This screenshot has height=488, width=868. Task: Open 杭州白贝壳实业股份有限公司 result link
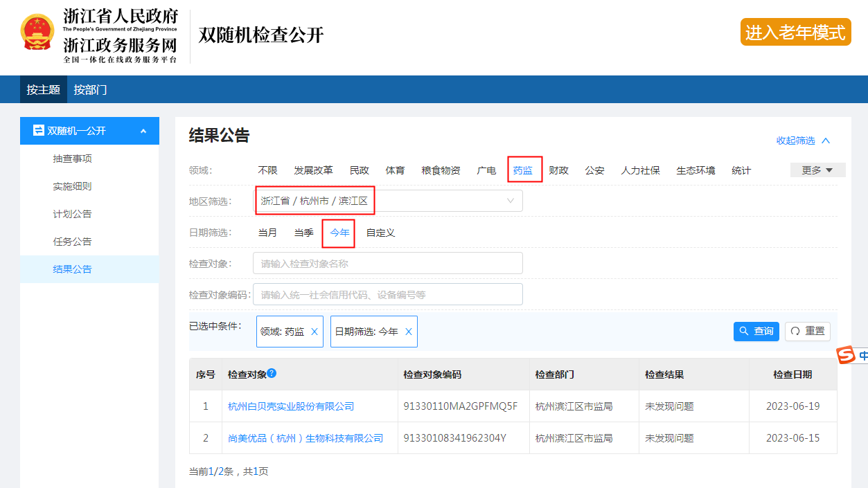pos(291,406)
